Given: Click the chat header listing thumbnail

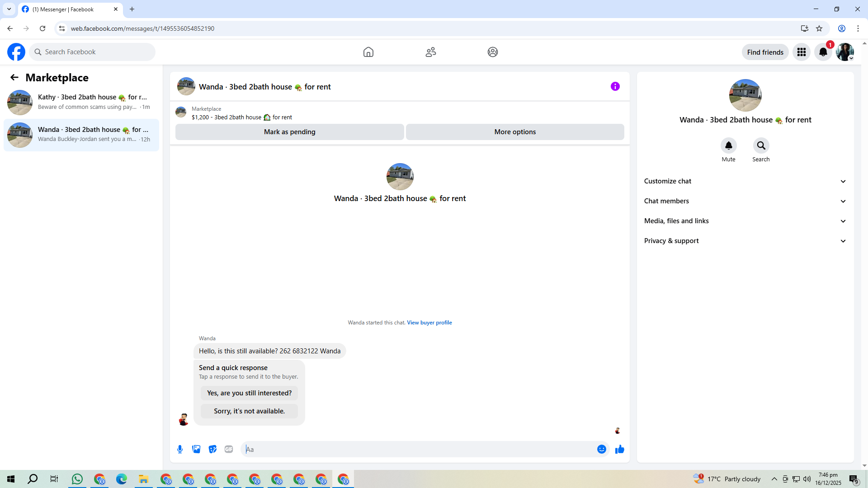Looking at the screenshot, I should pyautogui.click(x=186, y=86).
